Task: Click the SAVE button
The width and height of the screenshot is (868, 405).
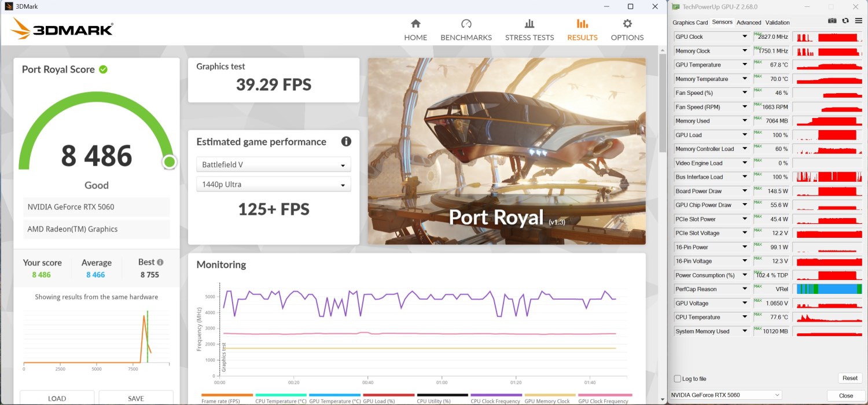Action: tap(135, 398)
